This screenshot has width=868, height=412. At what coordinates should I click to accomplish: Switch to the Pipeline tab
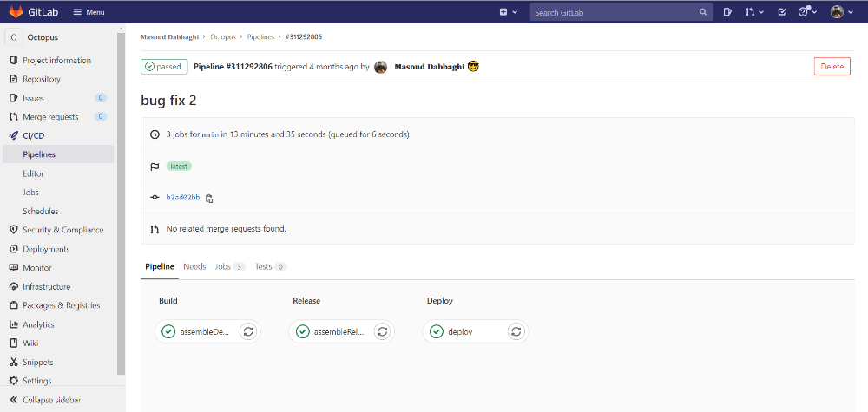[160, 266]
